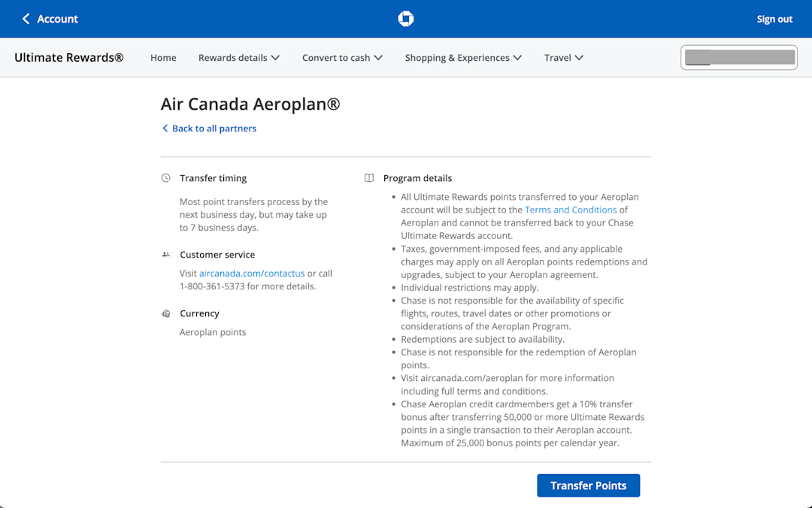Open the Terms and Conditions link

(571, 210)
